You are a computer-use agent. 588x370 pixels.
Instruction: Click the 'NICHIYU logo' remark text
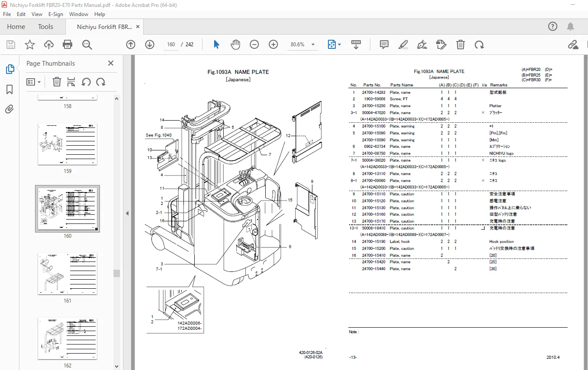point(501,153)
